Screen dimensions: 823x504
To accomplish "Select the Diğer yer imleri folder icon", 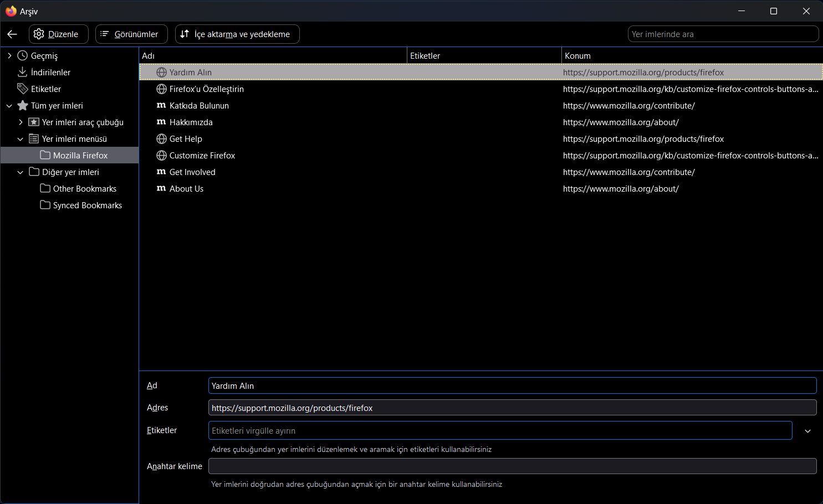I will coord(34,172).
